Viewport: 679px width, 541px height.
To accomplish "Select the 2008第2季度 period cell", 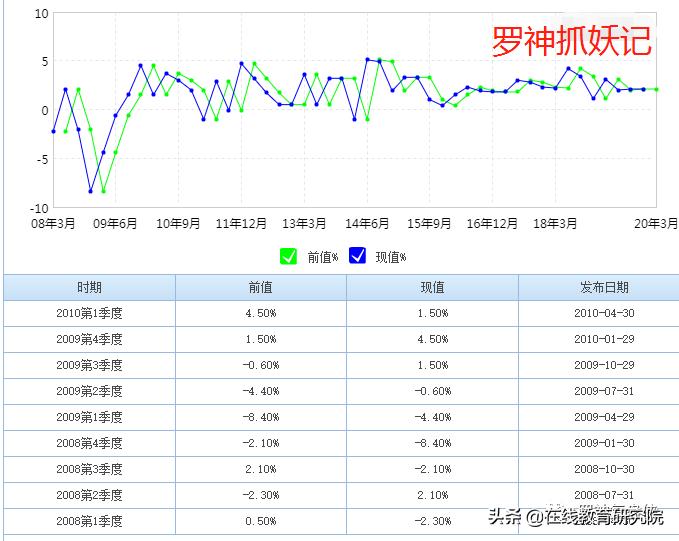I will tap(89, 495).
